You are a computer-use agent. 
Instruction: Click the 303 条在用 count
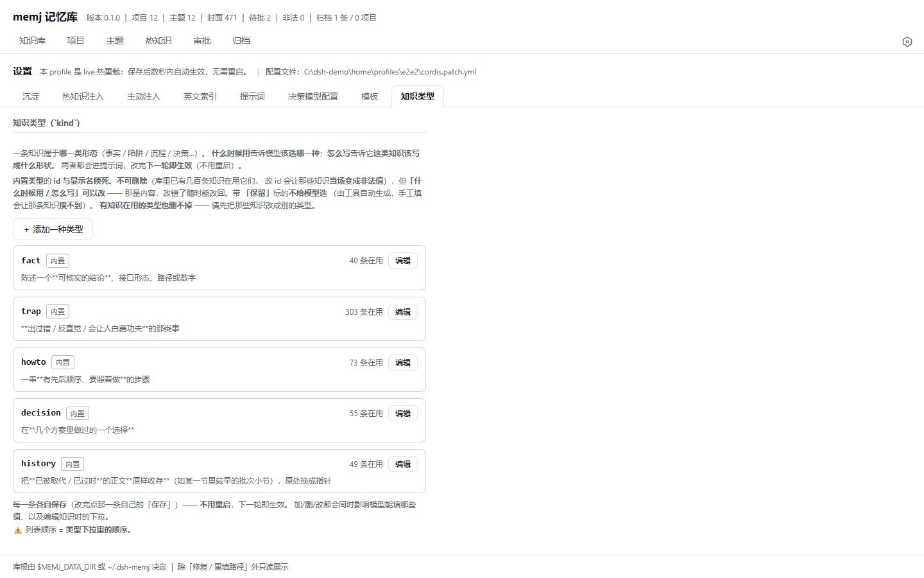[x=364, y=311]
